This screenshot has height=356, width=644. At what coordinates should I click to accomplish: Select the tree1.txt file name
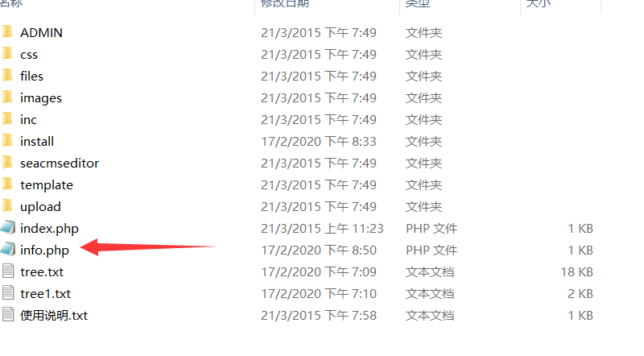[x=45, y=294]
